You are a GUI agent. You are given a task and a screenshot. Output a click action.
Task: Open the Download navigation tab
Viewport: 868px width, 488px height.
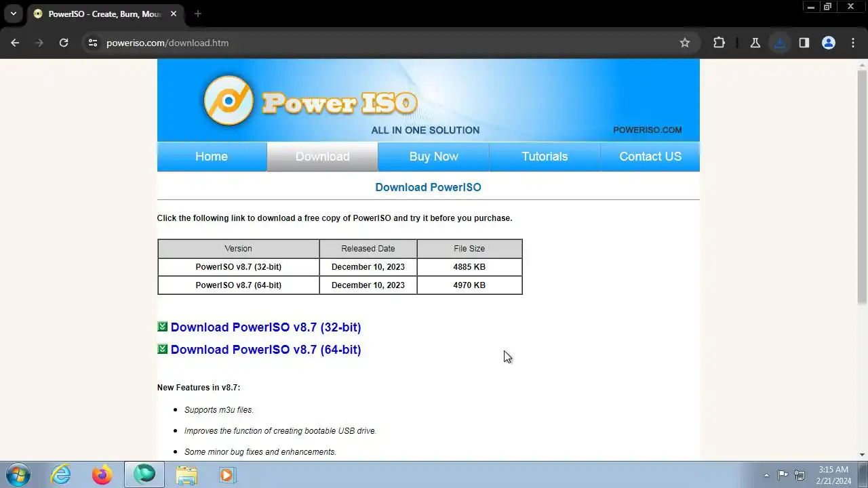(x=322, y=157)
